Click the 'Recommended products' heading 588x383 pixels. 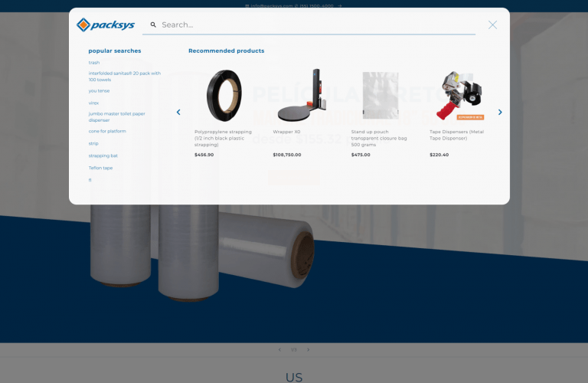[x=226, y=51]
